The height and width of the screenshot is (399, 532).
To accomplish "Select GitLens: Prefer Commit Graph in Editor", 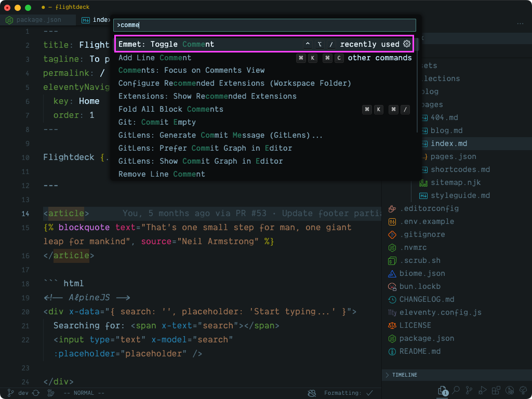I will pyautogui.click(x=264, y=148).
